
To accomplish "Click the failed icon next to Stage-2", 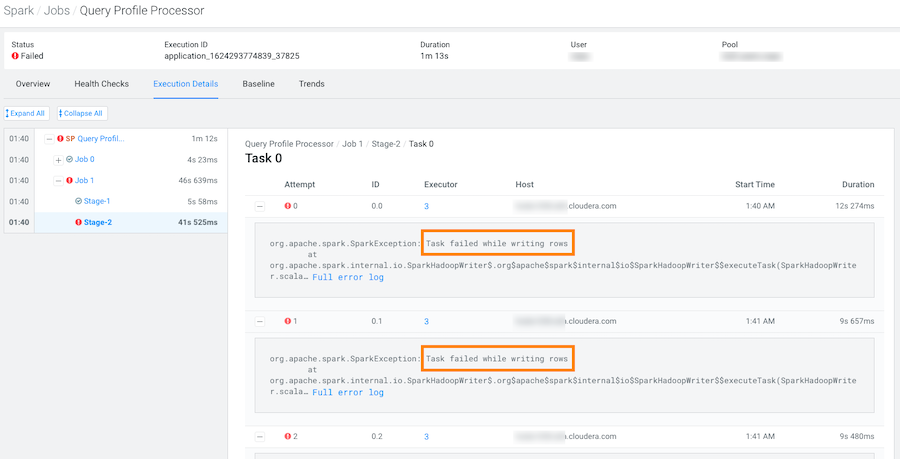I will tap(79, 223).
